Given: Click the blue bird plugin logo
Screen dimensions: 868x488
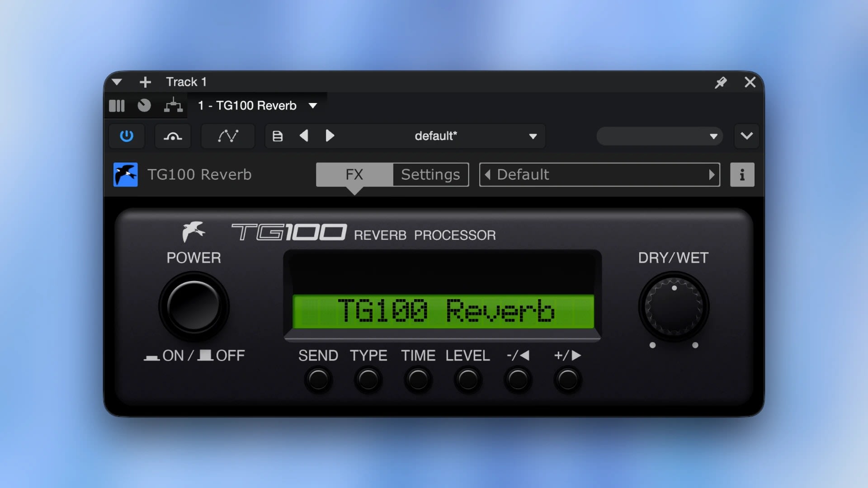Looking at the screenshot, I should point(126,174).
